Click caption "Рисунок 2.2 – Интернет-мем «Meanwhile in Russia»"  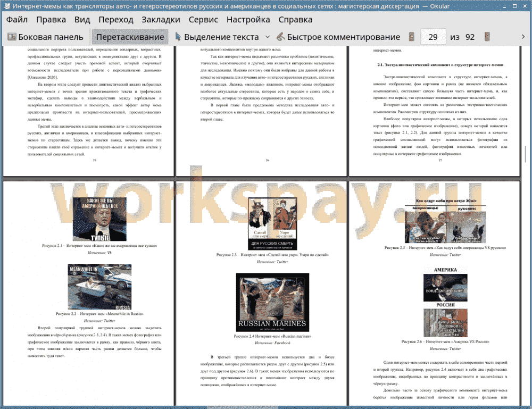click(x=100, y=314)
